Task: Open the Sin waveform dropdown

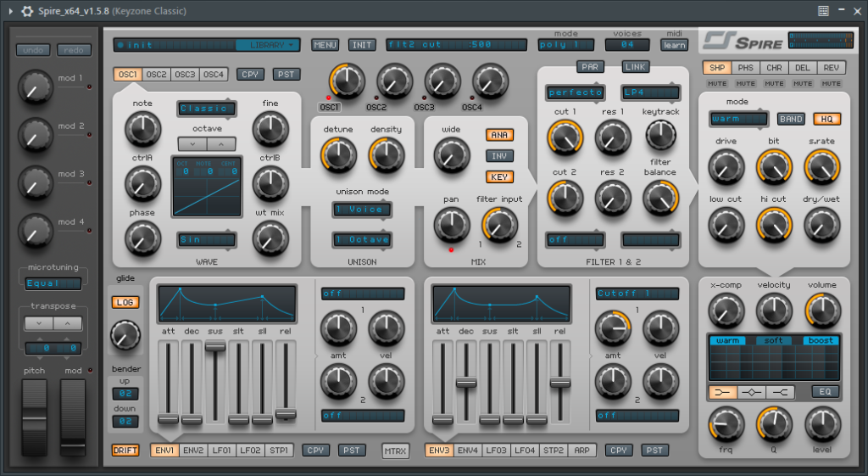Action: pos(207,239)
